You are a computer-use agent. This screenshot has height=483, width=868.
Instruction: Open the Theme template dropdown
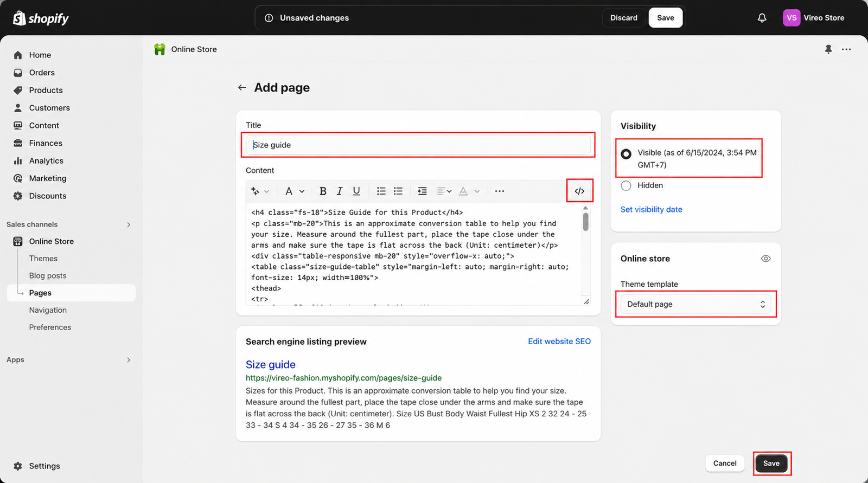[695, 304]
